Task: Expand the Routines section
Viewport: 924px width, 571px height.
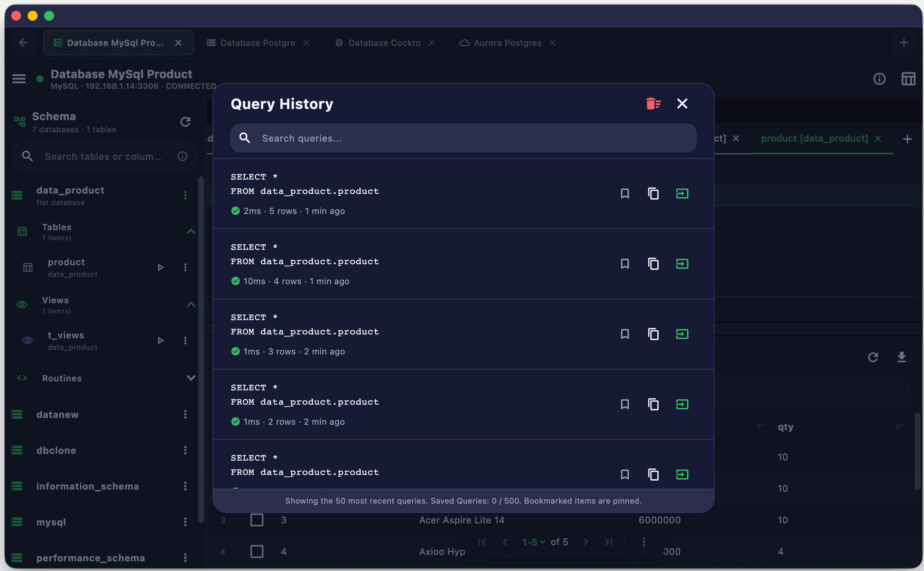Action: [191, 378]
